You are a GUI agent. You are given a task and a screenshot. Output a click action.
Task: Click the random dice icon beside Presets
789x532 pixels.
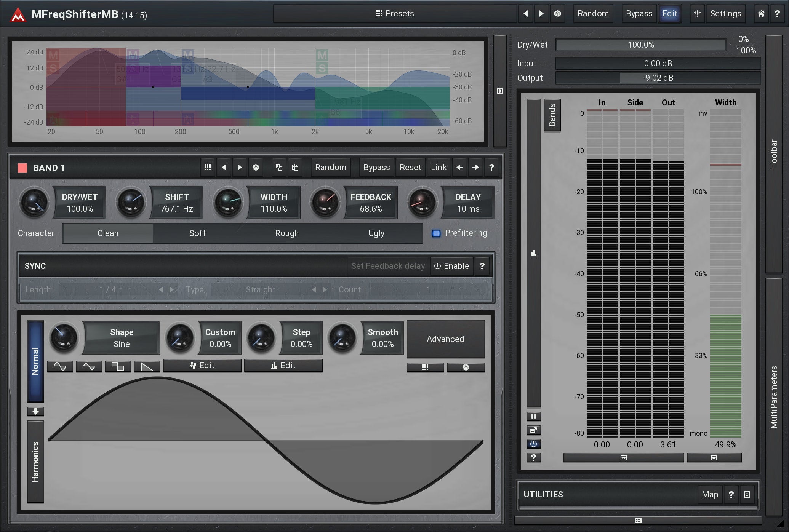pos(557,14)
